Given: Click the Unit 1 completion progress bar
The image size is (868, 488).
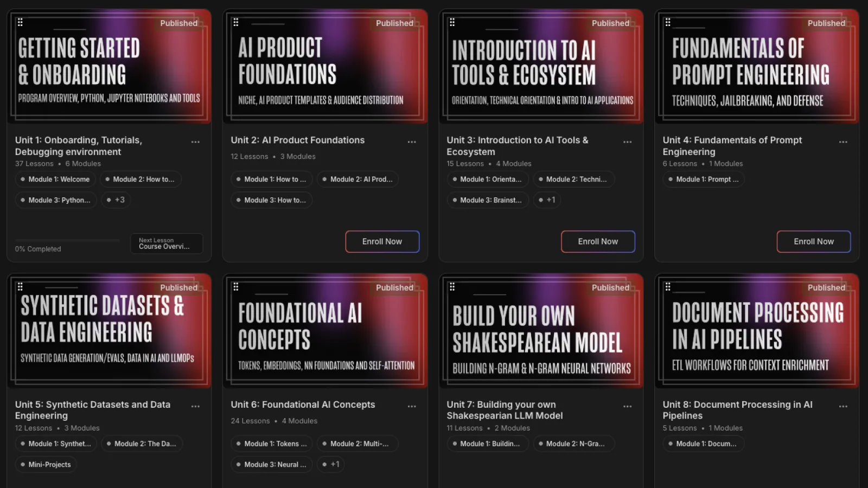Looking at the screenshot, I should [67, 240].
